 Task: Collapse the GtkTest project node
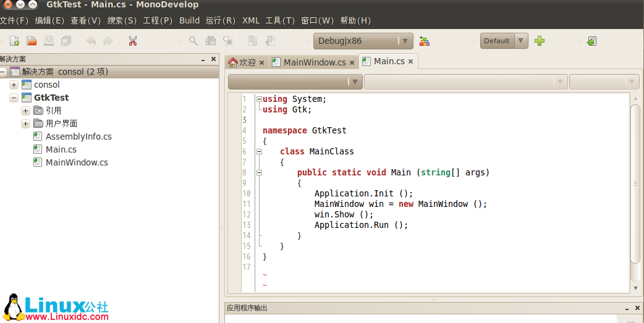[14, 98]
